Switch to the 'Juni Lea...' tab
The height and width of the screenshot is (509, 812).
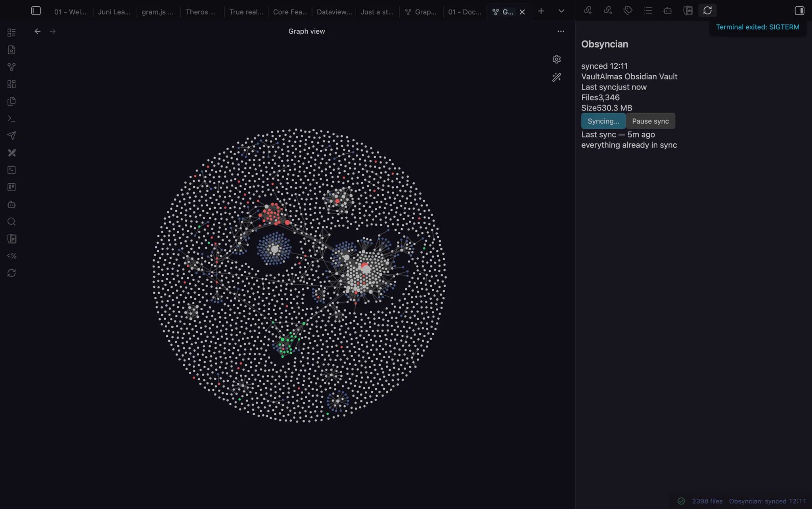[x=114, y=12]
